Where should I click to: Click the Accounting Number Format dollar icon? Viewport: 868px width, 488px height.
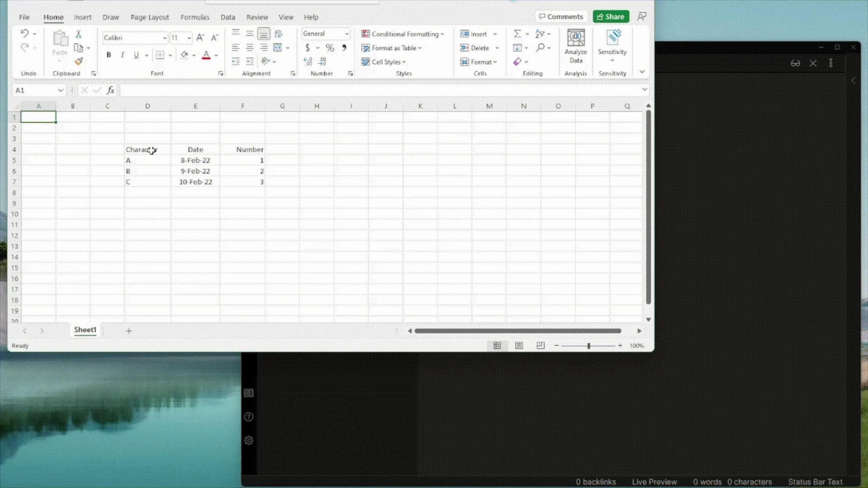click(x=307, y=48)
